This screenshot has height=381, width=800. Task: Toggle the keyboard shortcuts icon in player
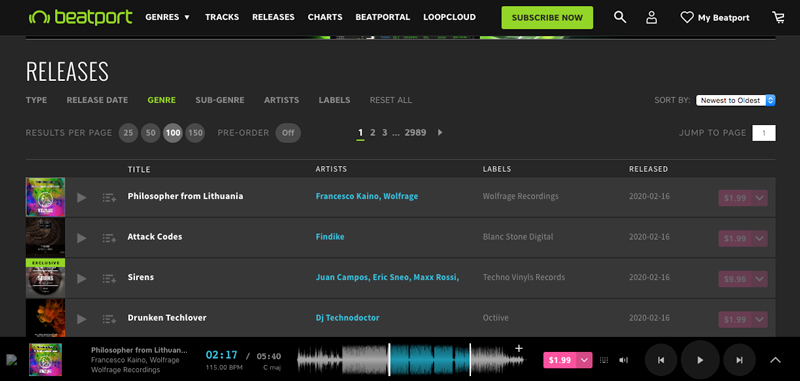pos(605,360)
